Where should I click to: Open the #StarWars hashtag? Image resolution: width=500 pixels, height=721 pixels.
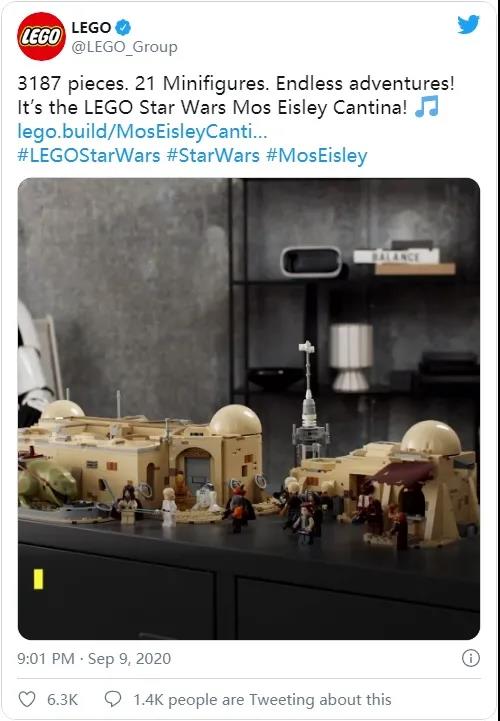(213, 155)
